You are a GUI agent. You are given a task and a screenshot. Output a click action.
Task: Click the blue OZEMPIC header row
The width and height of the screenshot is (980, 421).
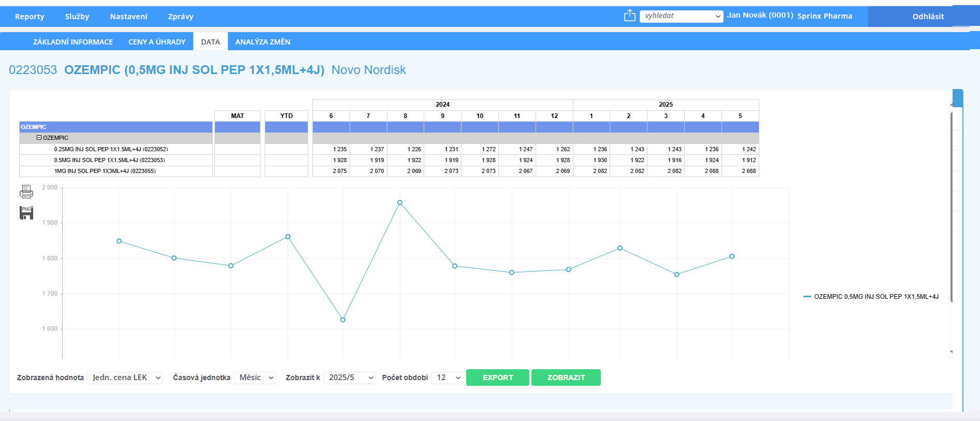coord(116,127)
